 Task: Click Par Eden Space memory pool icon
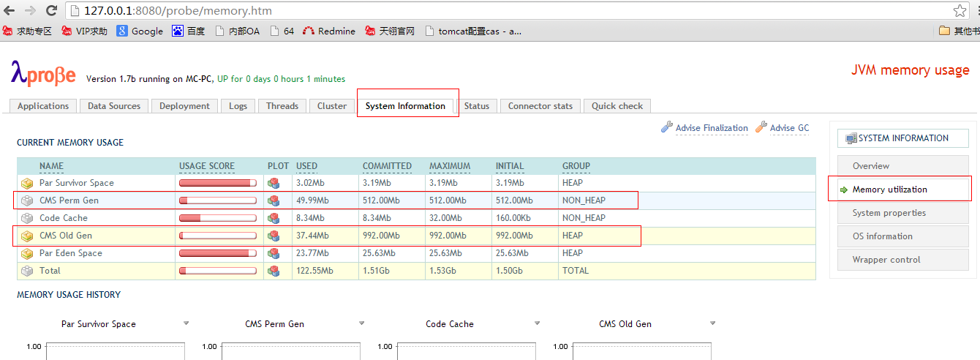(27, 253)
